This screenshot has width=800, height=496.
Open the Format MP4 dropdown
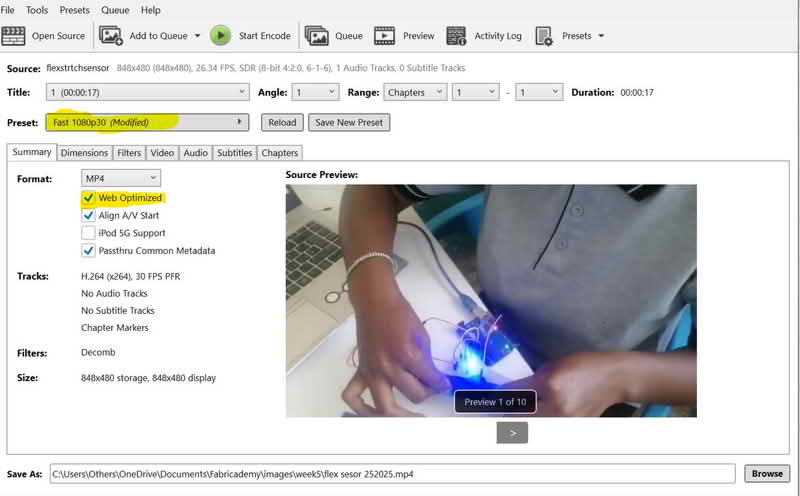pyautogui.click(x=120, y=178)
